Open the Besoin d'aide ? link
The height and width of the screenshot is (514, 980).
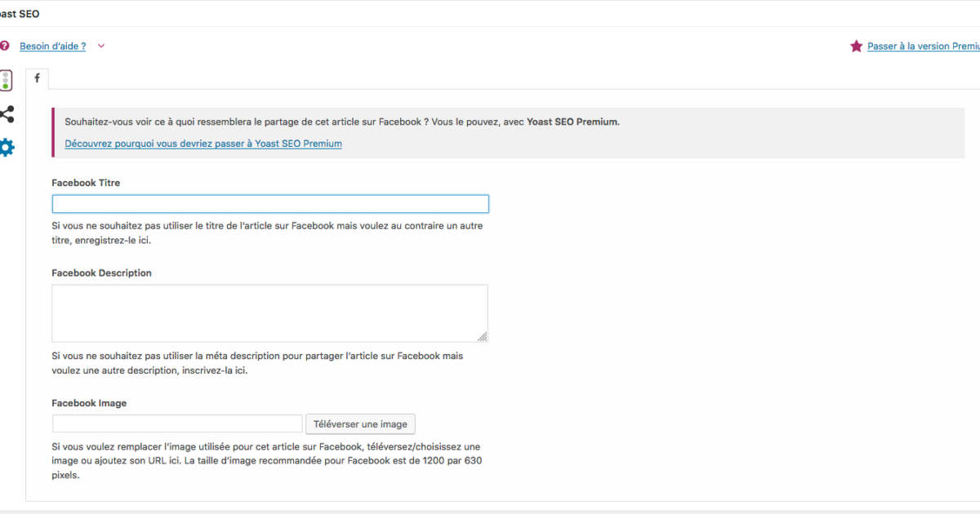pyautogui.click(x=52, y=47)
